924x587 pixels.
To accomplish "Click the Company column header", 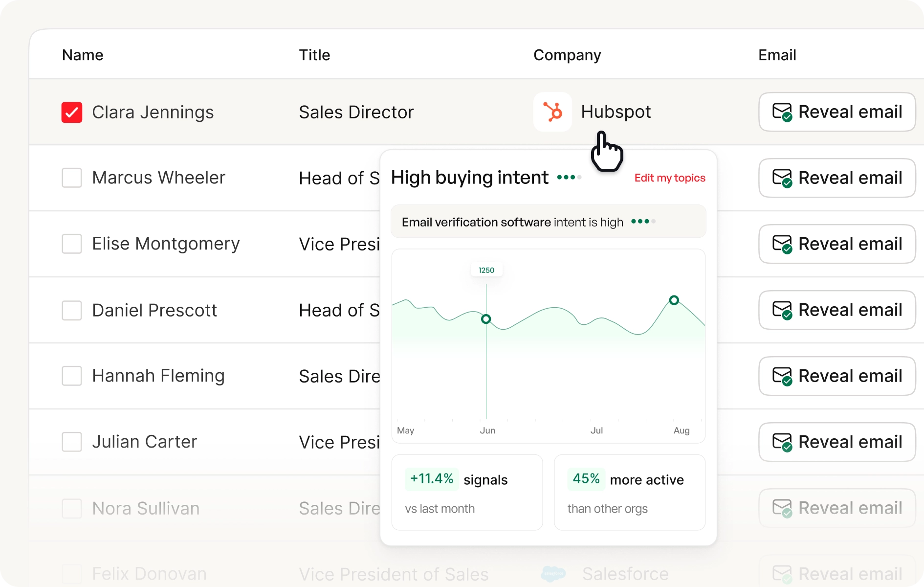I will tap(567, 55).
